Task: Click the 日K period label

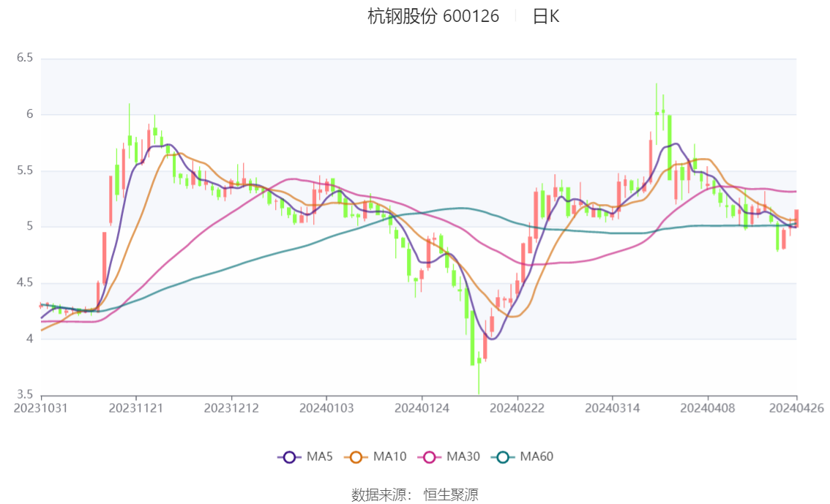Action: 546,16
